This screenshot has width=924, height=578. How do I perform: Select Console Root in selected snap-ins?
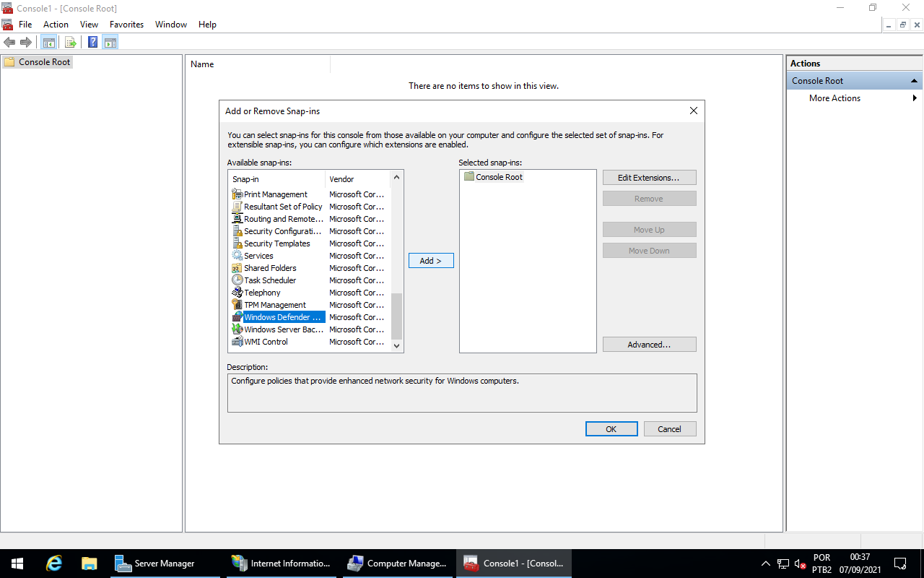coord(498,176)
